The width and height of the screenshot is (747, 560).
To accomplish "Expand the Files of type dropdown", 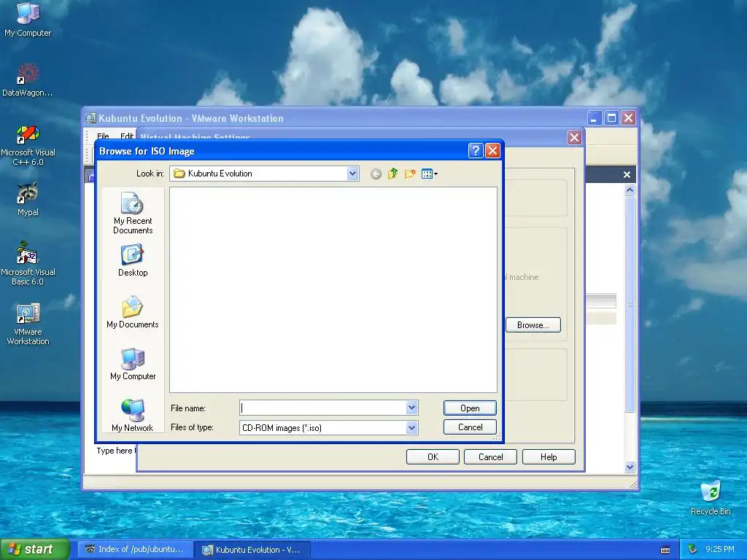I will (412, 427).
